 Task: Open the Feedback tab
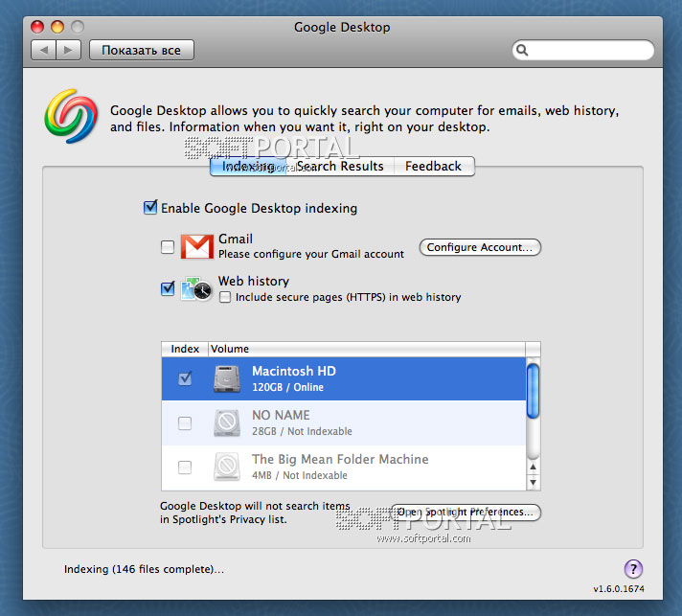[x=434, y=166]
